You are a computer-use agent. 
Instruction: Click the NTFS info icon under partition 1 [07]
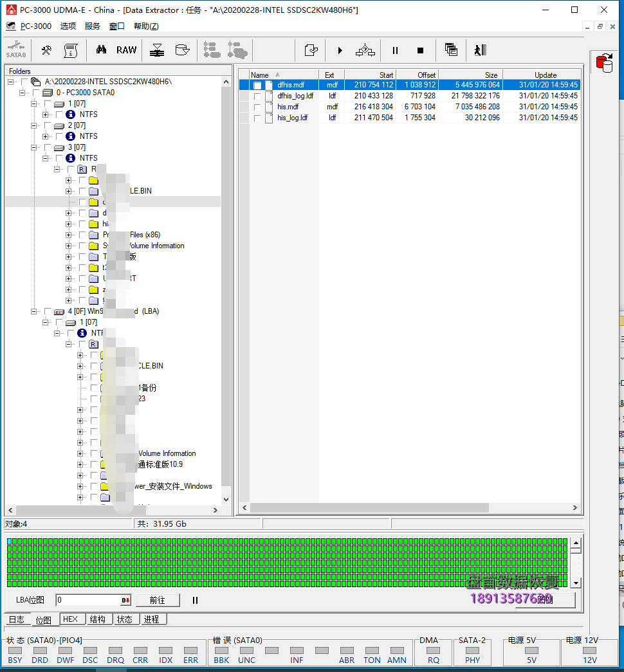pos(71,114)
